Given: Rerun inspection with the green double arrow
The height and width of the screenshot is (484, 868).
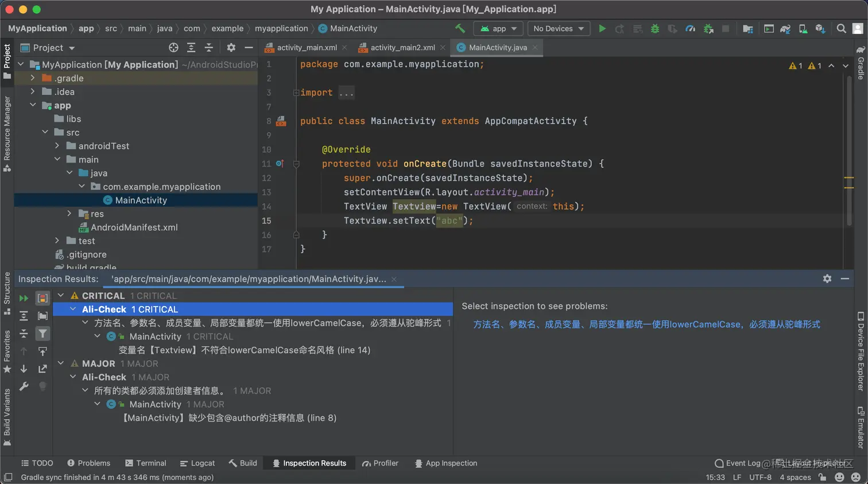Looking at the screenshot, I should pyautogui.click(x=24, y=298).
